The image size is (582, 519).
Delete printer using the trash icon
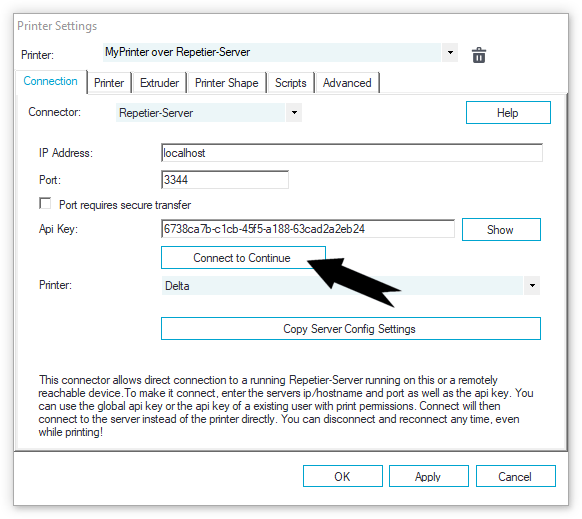coord(479,55)
